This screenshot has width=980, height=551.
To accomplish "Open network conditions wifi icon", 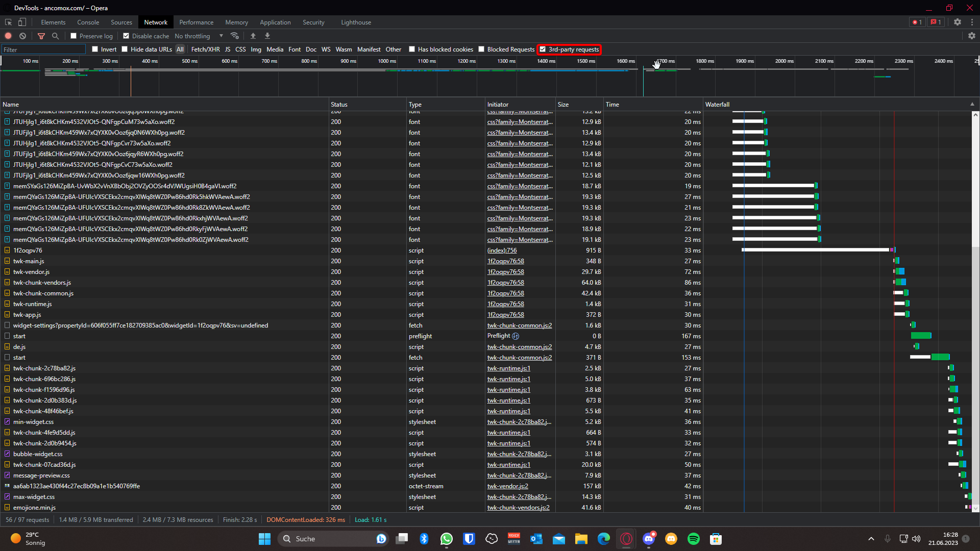I will [x=235, y=36].
